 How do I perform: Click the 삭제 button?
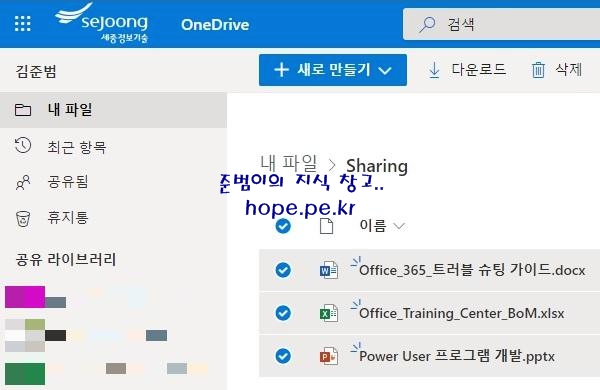pyautogui.click(x=557, y=70)
